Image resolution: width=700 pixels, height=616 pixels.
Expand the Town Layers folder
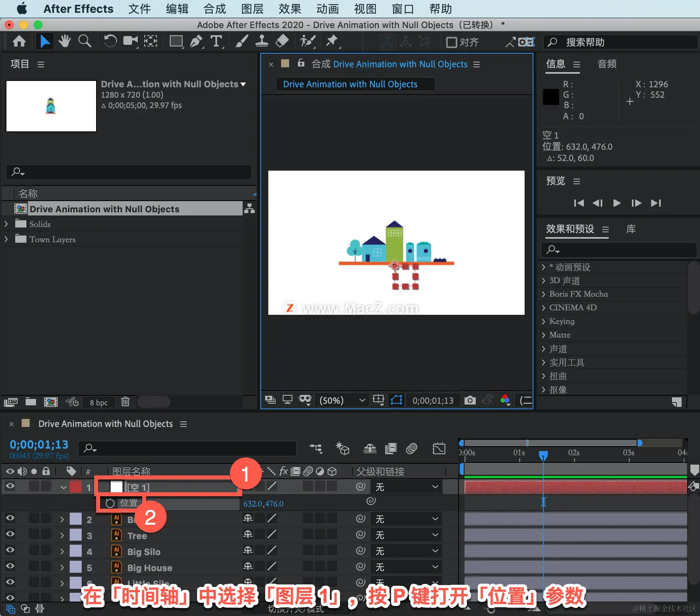tap(6, 239)
